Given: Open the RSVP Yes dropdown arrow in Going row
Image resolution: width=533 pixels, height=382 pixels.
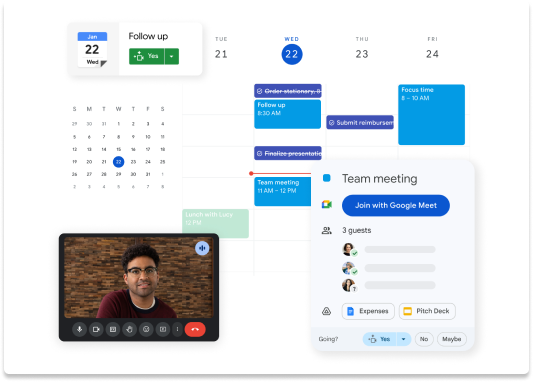Looking at the screenshot, I should pos(403,339).
